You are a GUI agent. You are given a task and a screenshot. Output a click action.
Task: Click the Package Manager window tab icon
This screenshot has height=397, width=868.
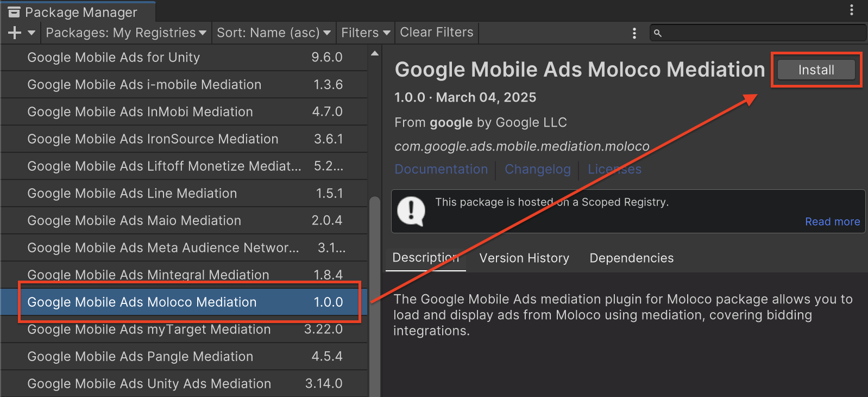click(x=14, y=12)
